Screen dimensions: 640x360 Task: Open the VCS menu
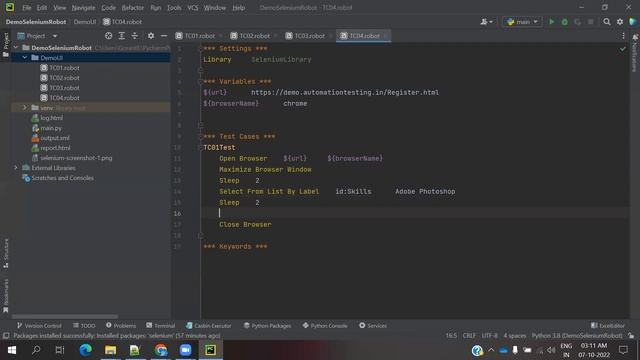coord(193,7)
